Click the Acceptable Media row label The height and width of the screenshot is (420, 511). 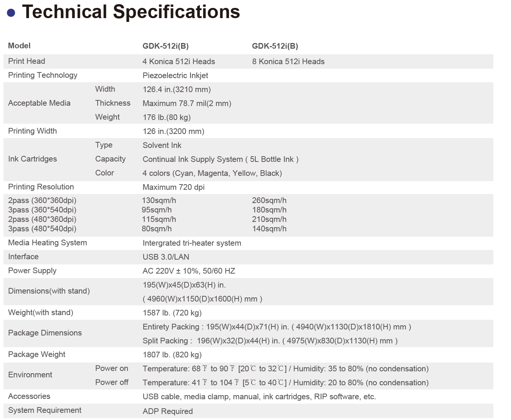click(39, 103)
